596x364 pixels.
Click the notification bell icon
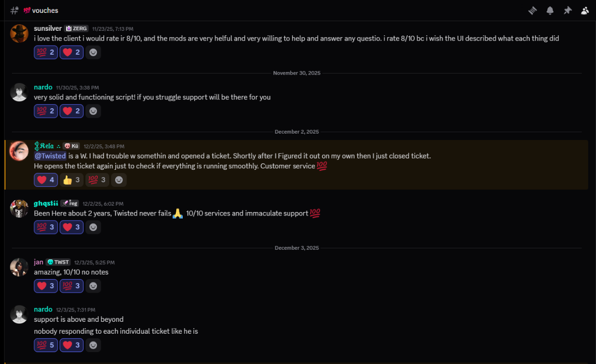(x=550, y=10)
